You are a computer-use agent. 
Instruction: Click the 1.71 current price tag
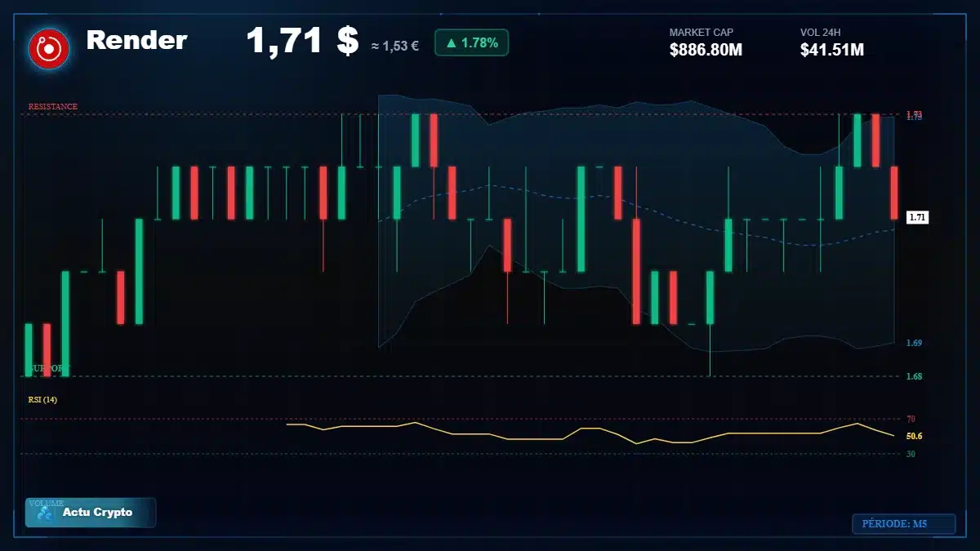coord(917,217)
